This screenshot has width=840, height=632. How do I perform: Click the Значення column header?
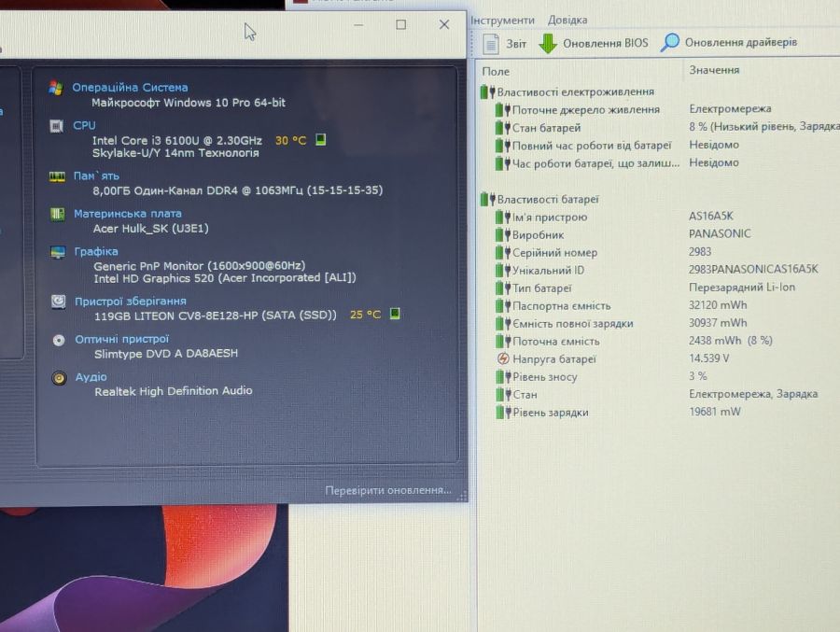pos(714,70)
